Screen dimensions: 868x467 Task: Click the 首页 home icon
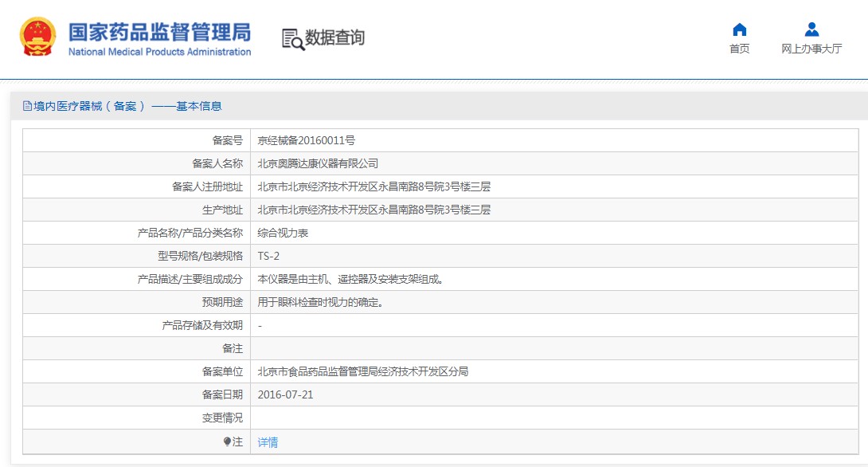pyautogui.click(x=740, y=29)
